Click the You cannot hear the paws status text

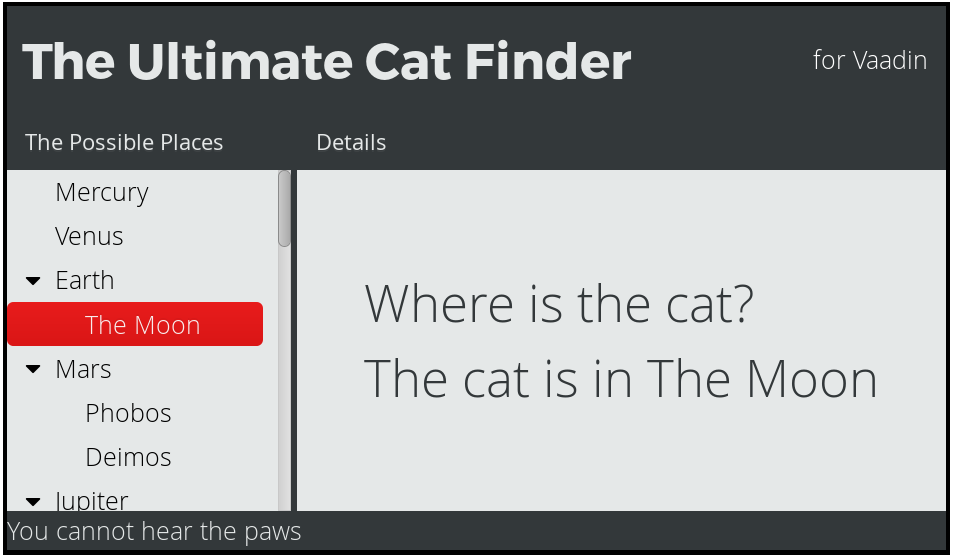click(x=154, y=531)
